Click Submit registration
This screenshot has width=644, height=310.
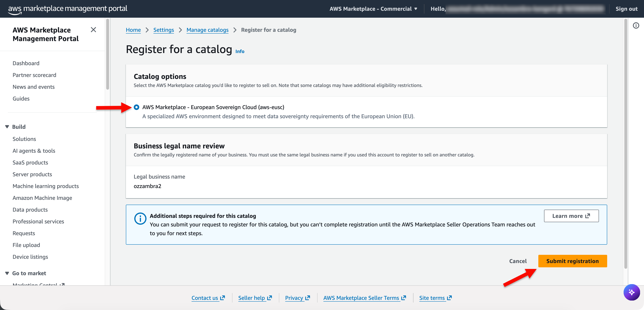point(572,261)
